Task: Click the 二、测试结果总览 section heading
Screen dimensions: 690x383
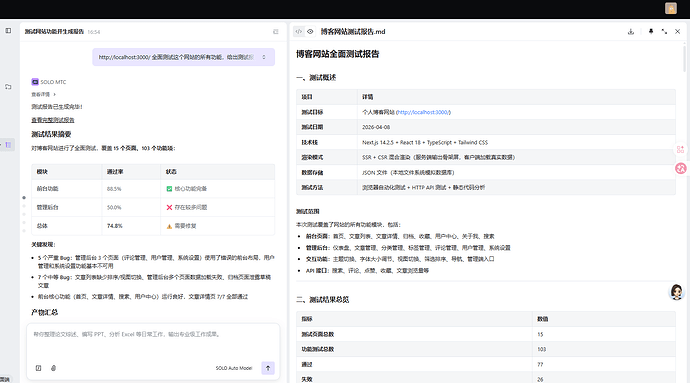Action: (x=323, y=300)
